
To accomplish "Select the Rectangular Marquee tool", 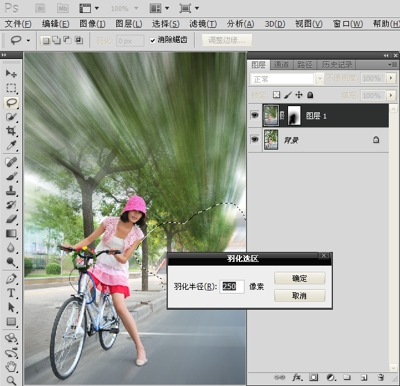I will point(11,88).
